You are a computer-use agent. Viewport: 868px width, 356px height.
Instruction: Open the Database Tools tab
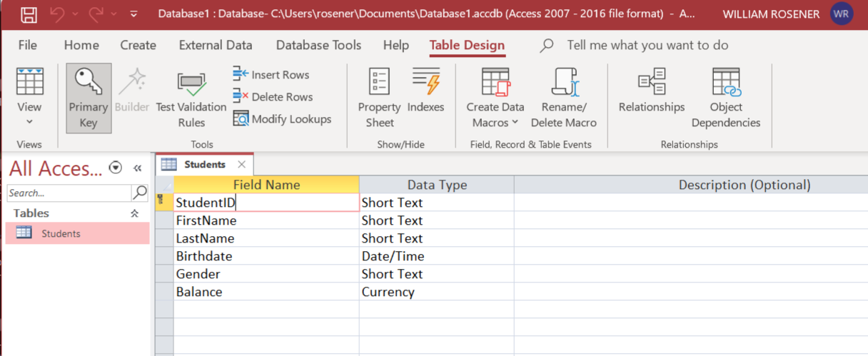[x=318, y=45]
